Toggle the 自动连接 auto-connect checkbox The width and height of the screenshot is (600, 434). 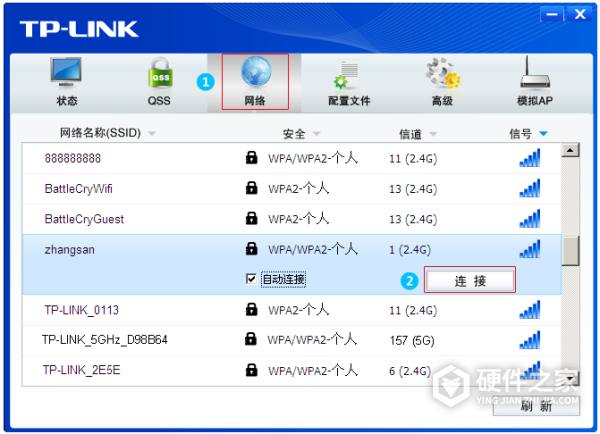point(251,279)
